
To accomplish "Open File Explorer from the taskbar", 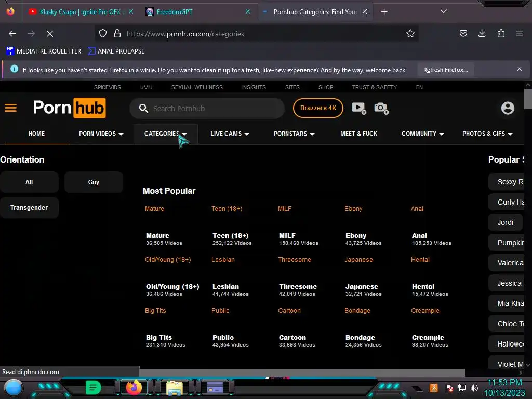I will [175, 388].
